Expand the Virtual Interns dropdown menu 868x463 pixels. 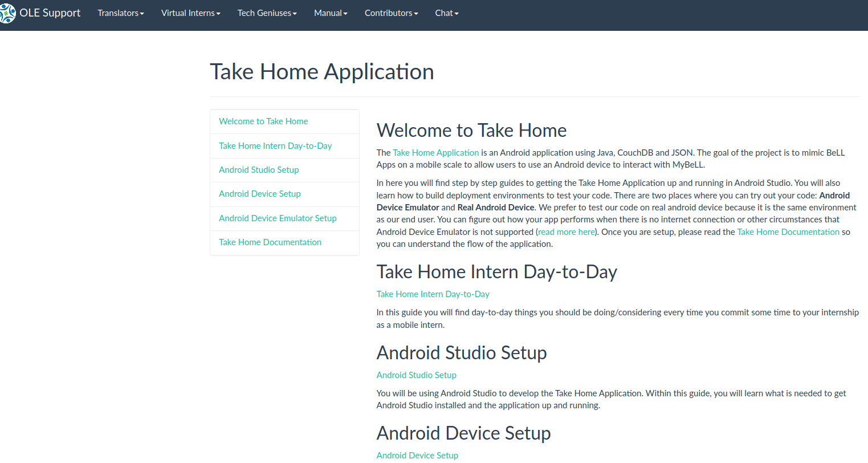click(x=191, y=13)
